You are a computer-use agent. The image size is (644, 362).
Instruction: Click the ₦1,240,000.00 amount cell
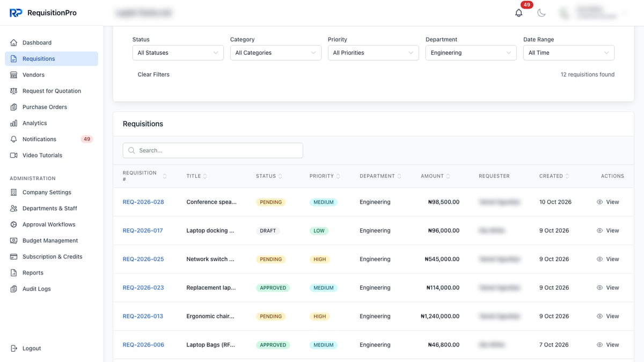point(440,316)
